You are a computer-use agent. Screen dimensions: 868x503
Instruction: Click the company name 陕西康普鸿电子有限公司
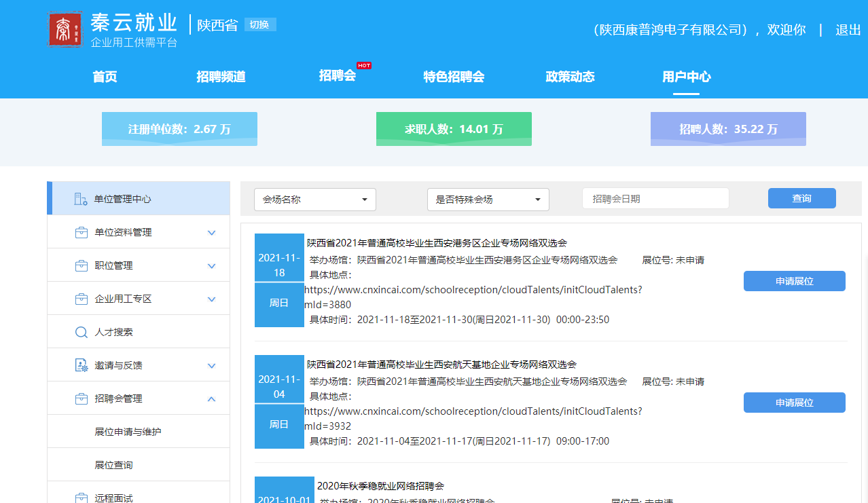pos(670,30)
